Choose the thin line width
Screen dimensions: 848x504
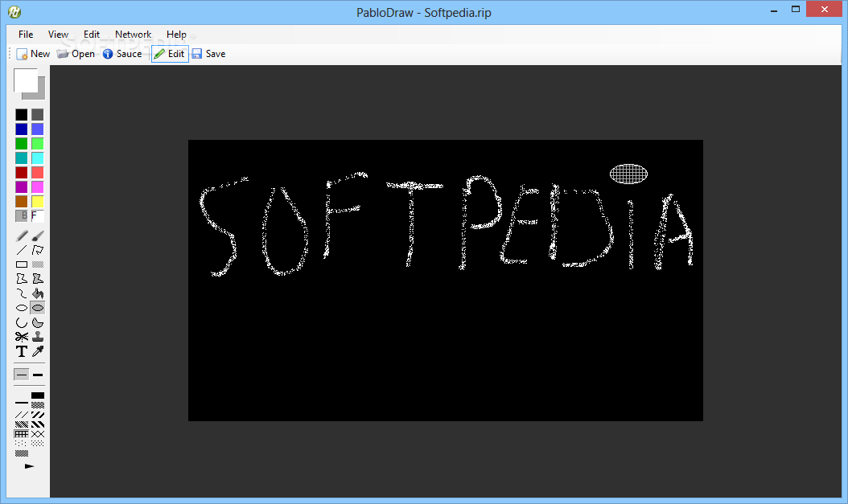pyautogui.click(x=22, y=375)
